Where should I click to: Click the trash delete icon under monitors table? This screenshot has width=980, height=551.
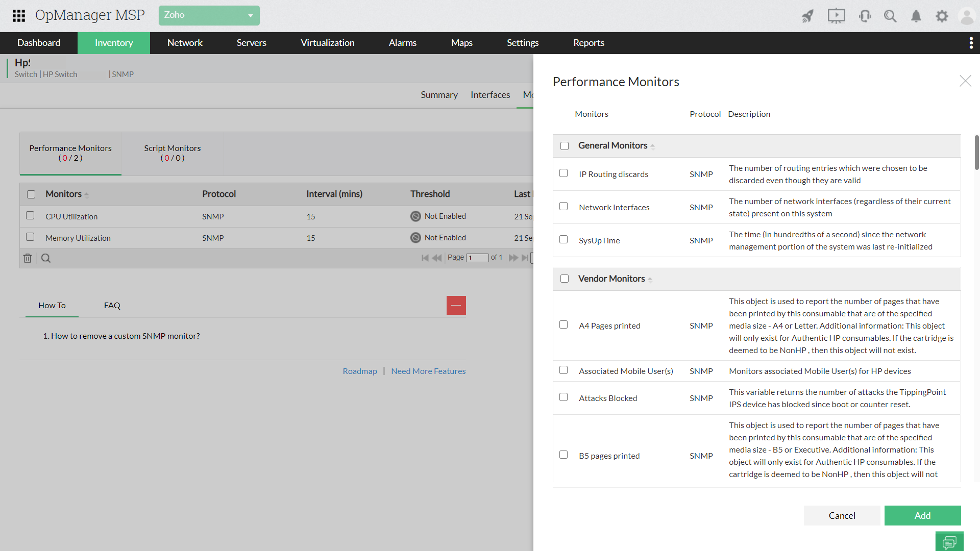tap(28, 258)
